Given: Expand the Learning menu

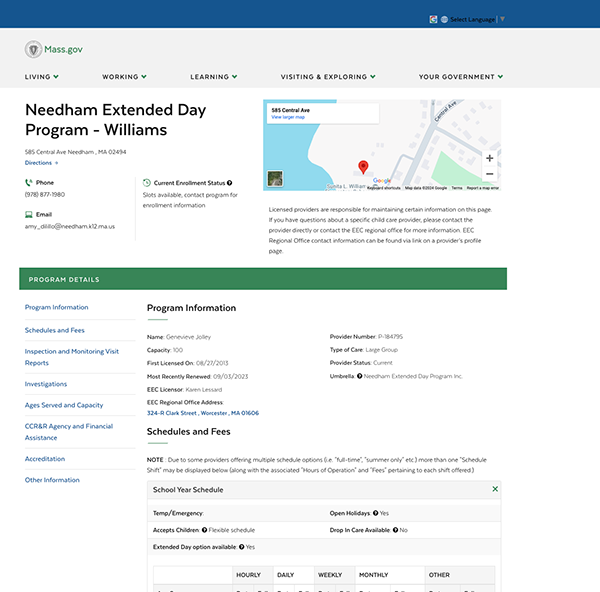Looking at the screenshot, I should click(x=214, y=77).
